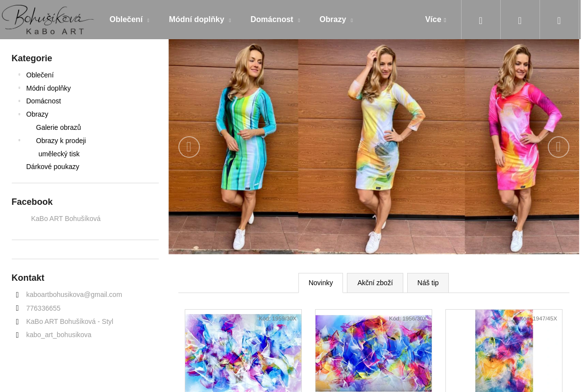Open the search icon in header
This screenshot has width=588, height=392.
click(481, 20)
